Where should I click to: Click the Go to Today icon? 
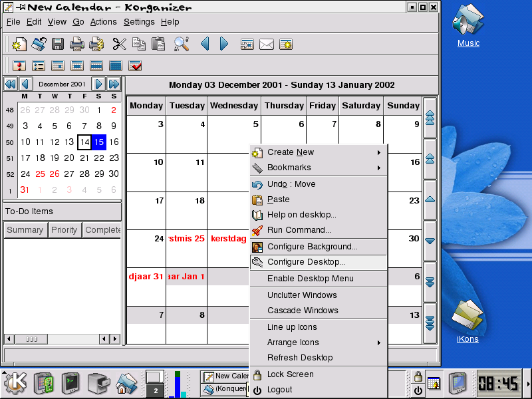coord(247,44)
